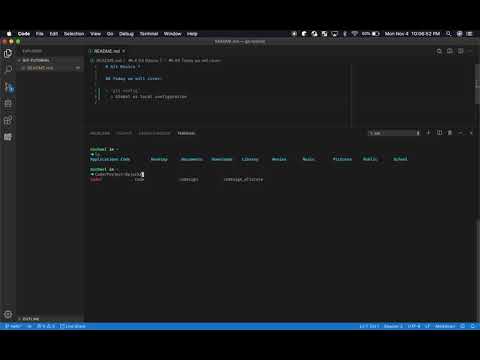Viewport: 480px width, 360px height.
Task: Click the Live Share status bar item
Action: click(x=73, y=326)
